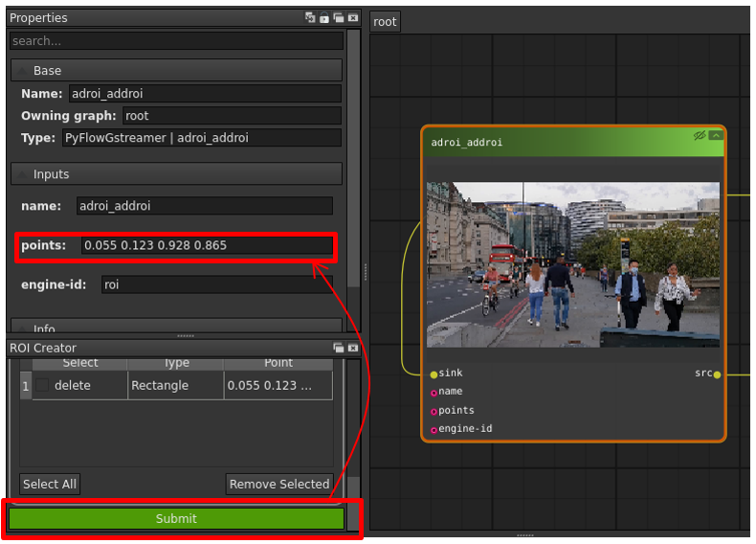The image size is (756, 544).
Task: Check the delete checkbox in row 1
Action: [x=43, y=385]
